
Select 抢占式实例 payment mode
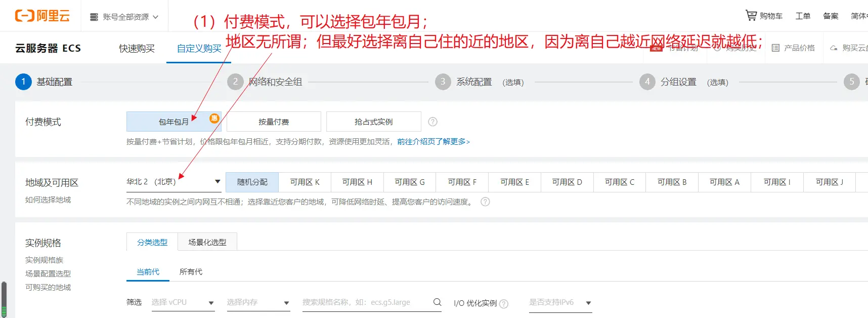click(x=373, y=122)
